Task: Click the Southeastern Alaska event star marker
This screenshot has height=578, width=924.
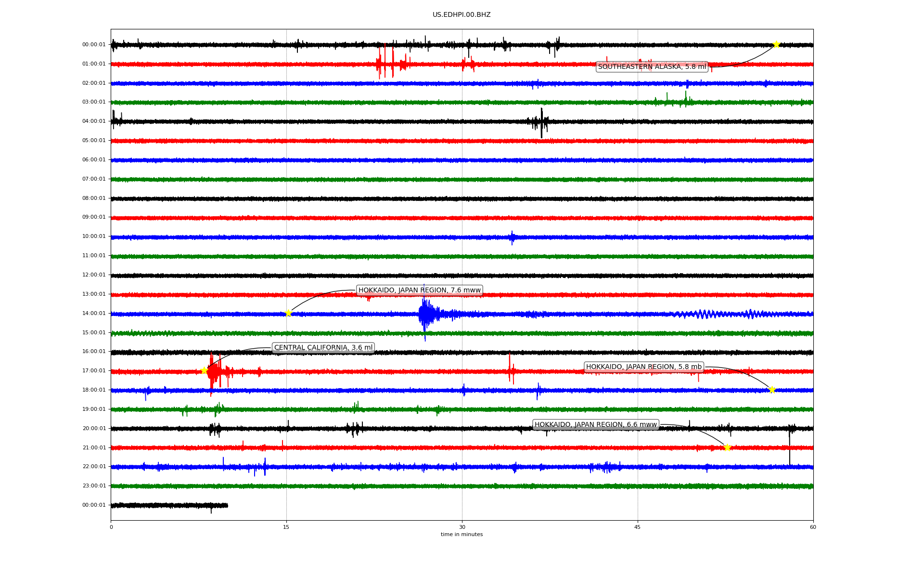Action: tap(776, 44)
